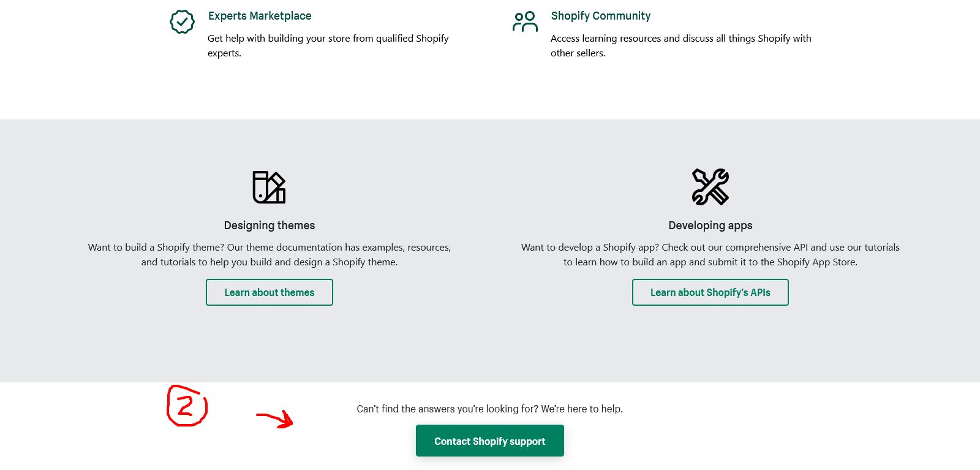Click the red hand-drawn arrow annotation
The height and width of the screenshot is (470, 980).
click(x=275, y=420)
